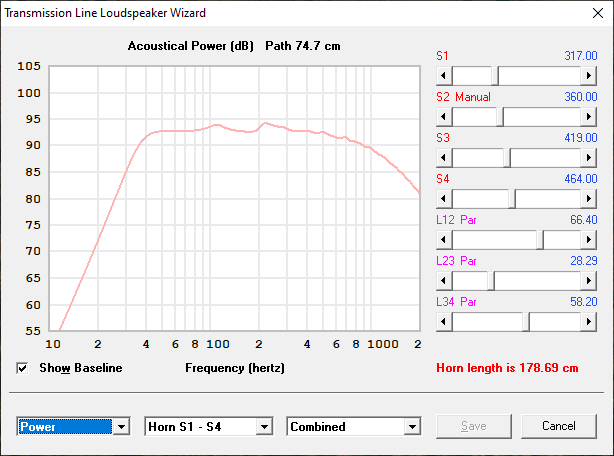Click the Path 74.7 cm text
This screenshot has height=456, width=614.
pos(303,46)
